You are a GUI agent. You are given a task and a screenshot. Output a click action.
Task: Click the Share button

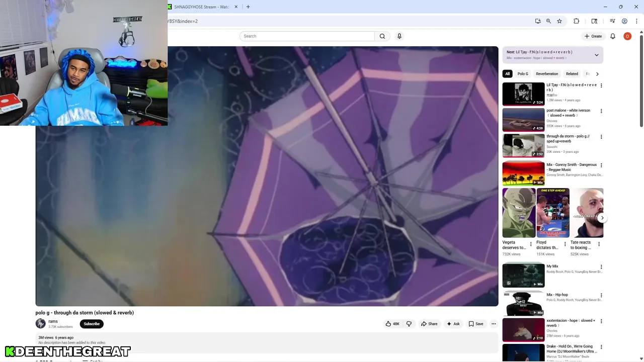(429, 324)
